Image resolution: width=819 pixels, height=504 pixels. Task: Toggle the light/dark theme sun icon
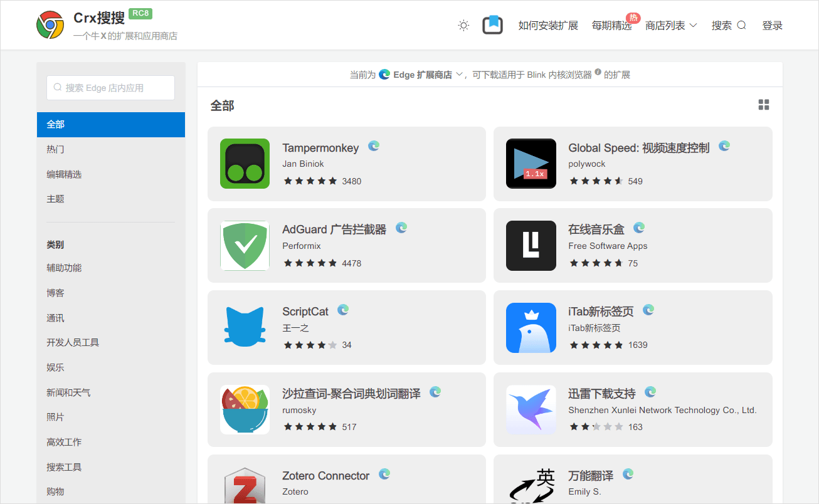(463, 25)
